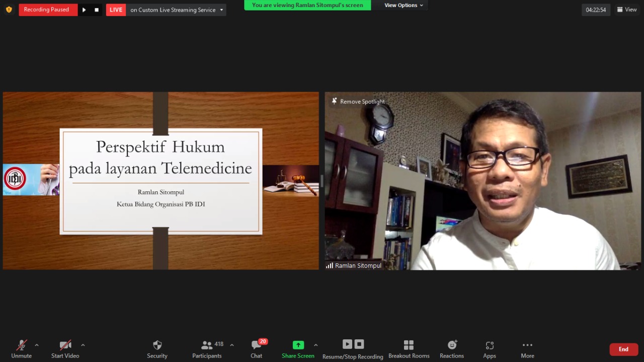Click the red End meeting button
This screenshot has width=644, height=362.
[624, 349]
